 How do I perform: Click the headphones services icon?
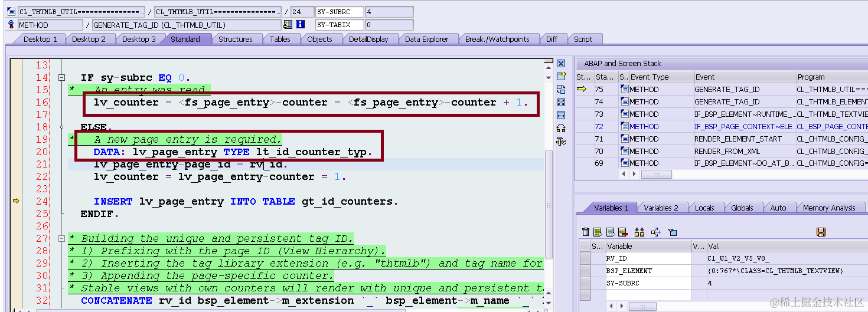561,128
